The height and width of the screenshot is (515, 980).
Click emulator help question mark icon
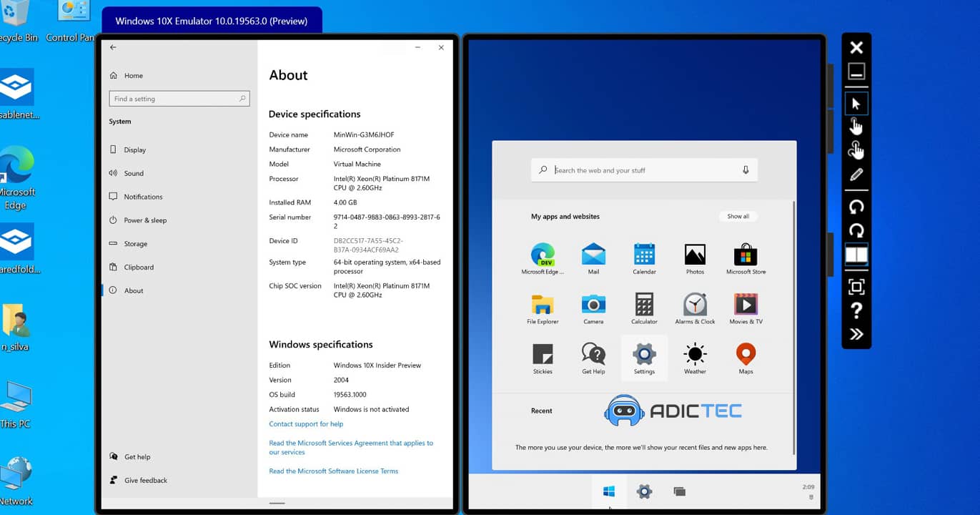(x=856, y=310)
